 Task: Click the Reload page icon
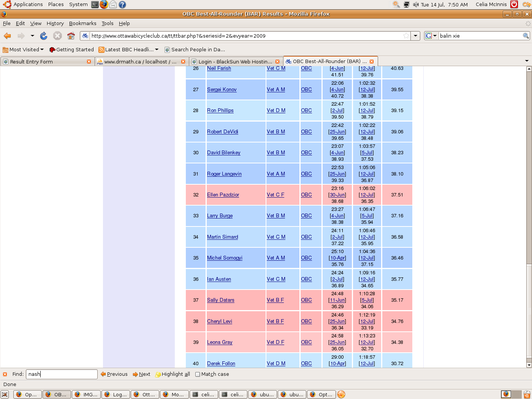[44, 36]
